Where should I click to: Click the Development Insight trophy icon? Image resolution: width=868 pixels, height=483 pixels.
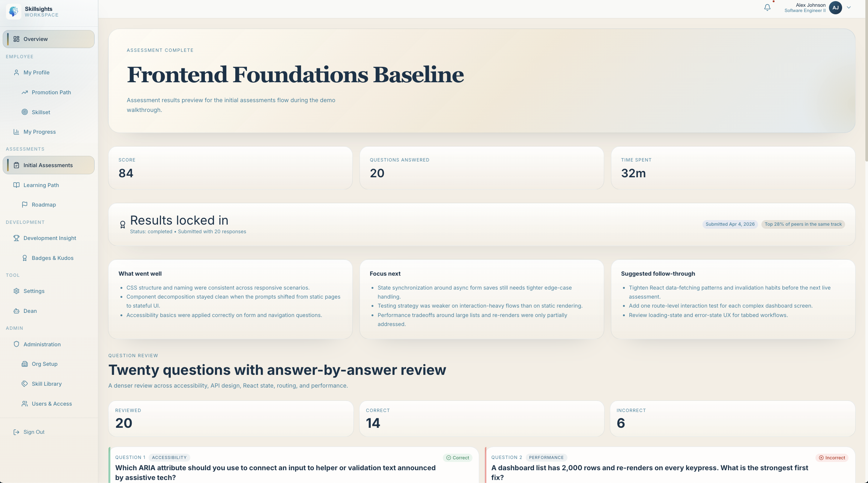[17, 238]
